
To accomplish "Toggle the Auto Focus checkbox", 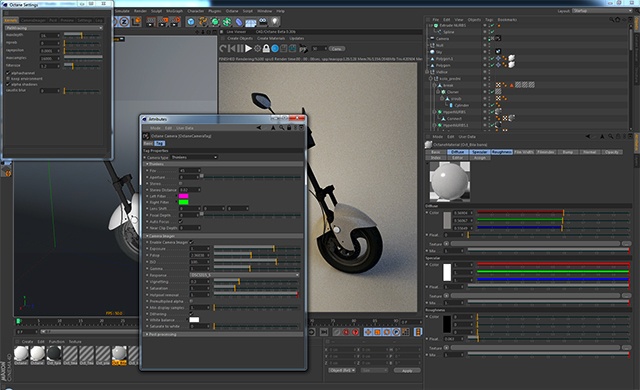I will click(x=180, y=222).
